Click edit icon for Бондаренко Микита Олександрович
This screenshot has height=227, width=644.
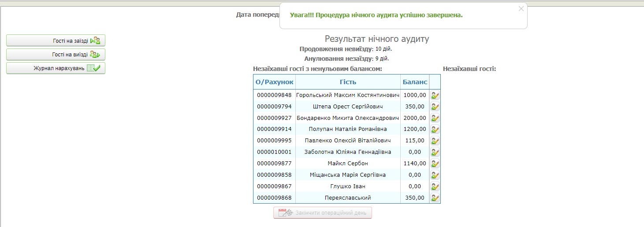tap(435, 118)
